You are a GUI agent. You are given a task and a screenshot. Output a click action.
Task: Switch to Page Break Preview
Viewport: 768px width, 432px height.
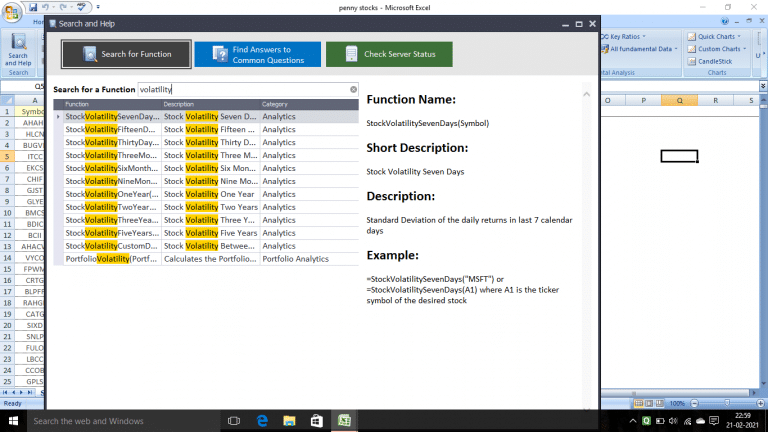(660, 404)
